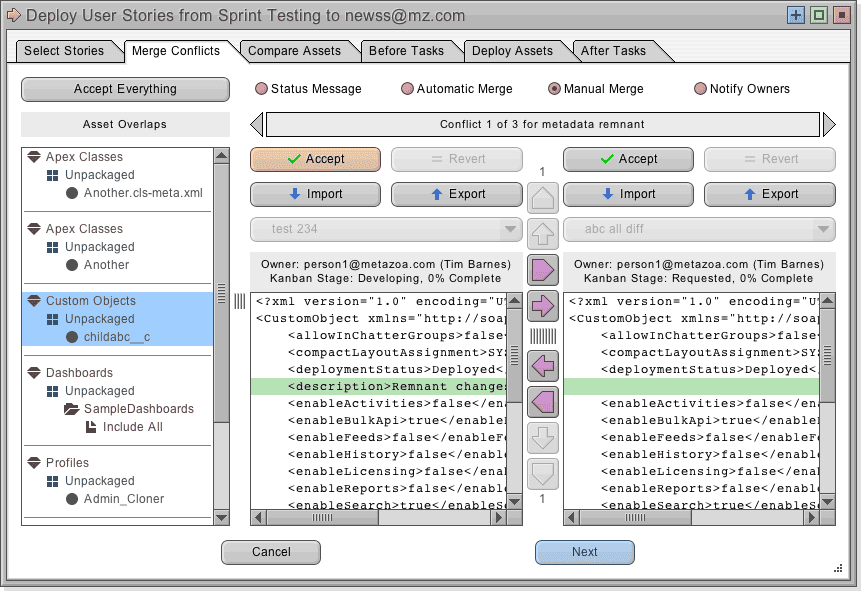This screenshot has width=861, height=591.
Task: Open the 'abc all diff' dropdown
Action: [x=698, y=229]
